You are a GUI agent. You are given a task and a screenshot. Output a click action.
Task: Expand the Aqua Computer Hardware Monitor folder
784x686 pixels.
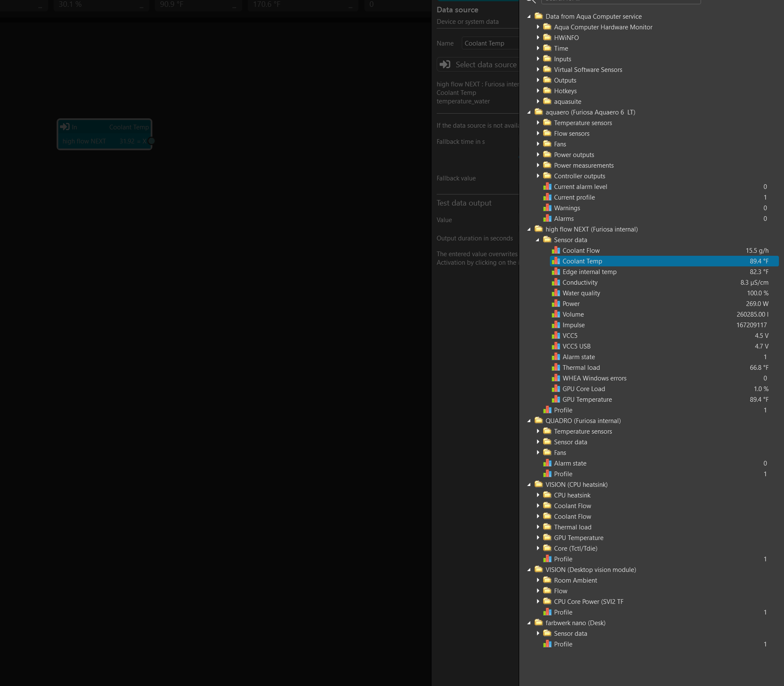tap(538, 27)
